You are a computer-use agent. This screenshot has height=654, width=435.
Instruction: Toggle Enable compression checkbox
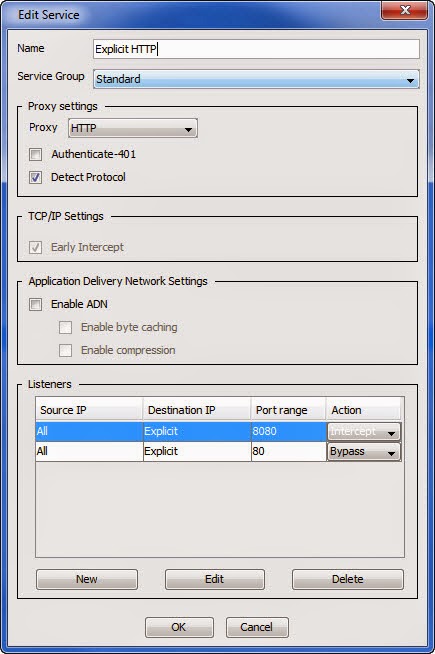(65, 350)
